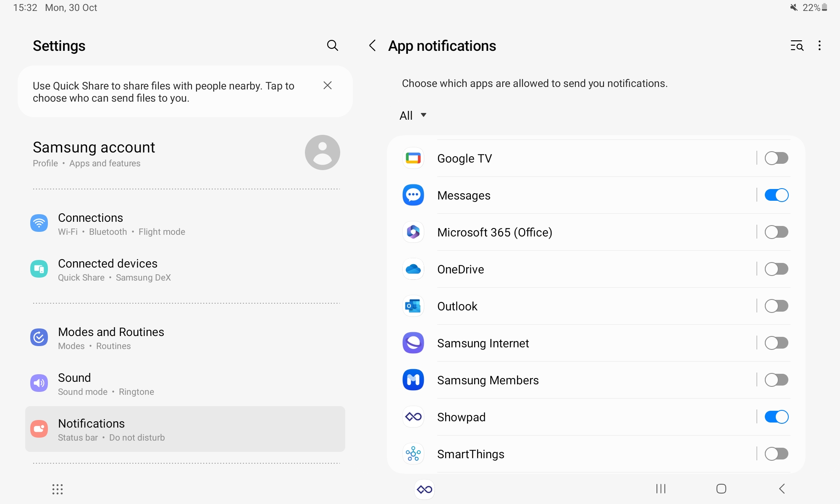
Task: Click the Modes and Routines icon
Action: tap(39, 337)
